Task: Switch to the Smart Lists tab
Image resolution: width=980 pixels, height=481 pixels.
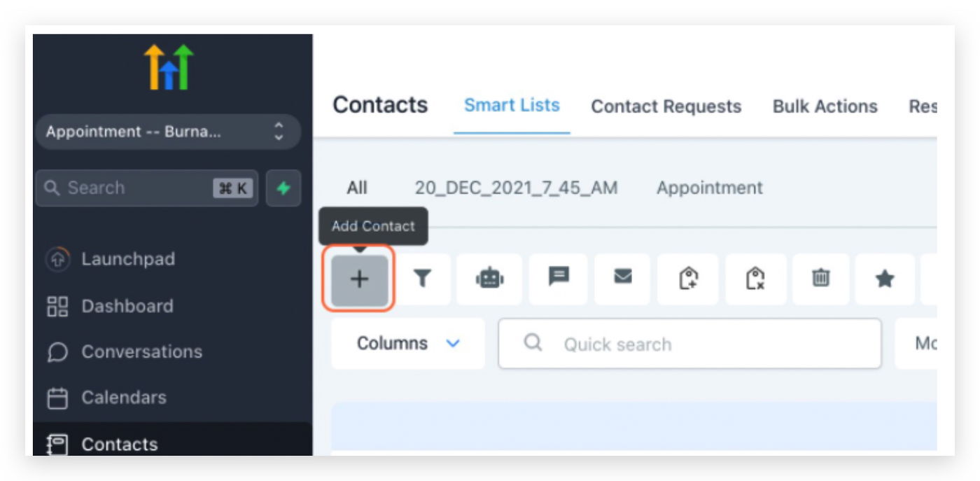Action: [512, 106]
